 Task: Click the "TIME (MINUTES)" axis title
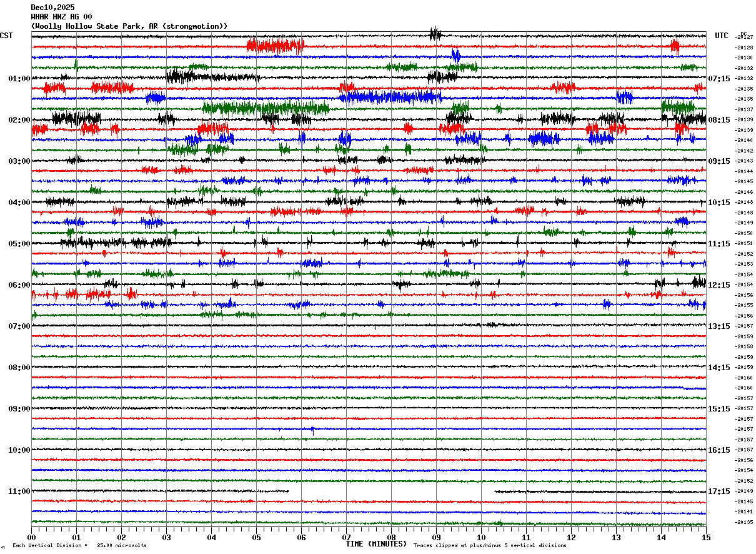point(376,544)
